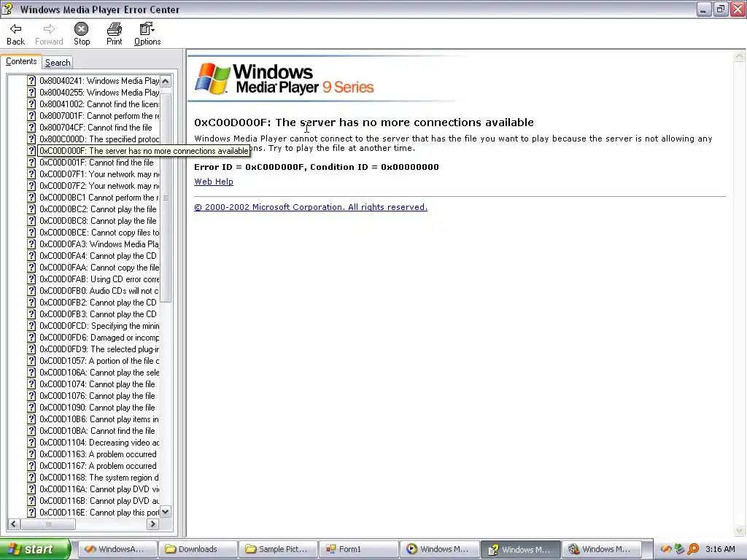Viewport: 747px width, 560px height.
Task: Click help icon beside 0xC00D001F entry
Action: click(31, 163)
